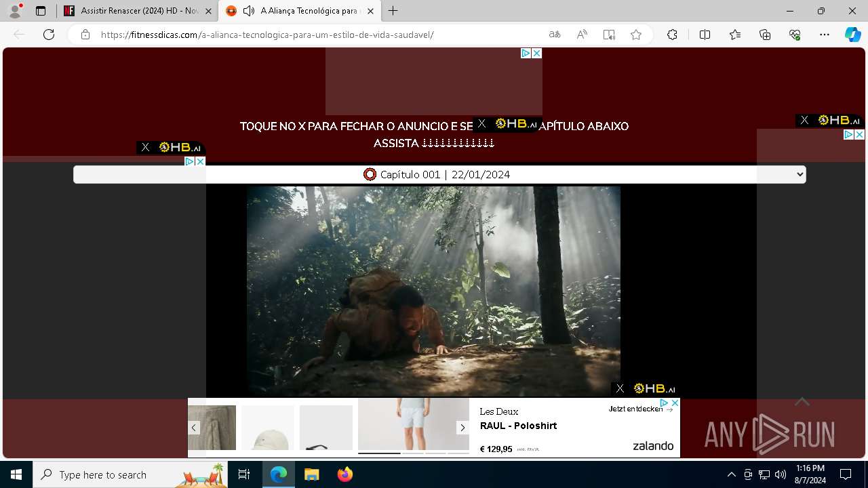The image size is (868, 488).
Task: Show hidden system tray icons
Action: (731, 474)
